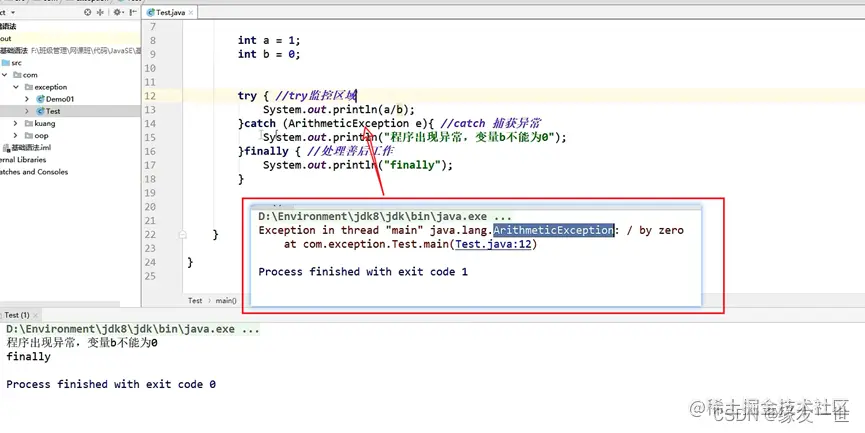The image size is (865, 433).
Task: Expand the oop package
Action: point(15,136)
